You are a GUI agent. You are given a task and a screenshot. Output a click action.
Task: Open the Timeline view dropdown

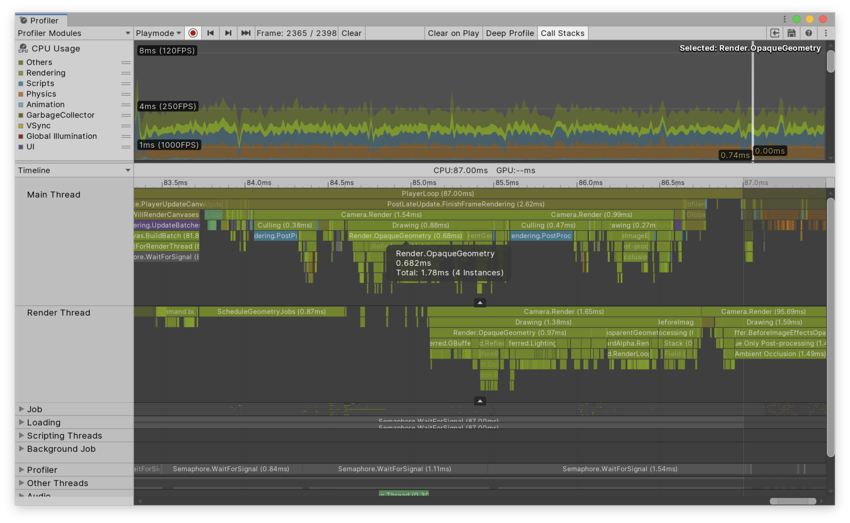[74, 170]
